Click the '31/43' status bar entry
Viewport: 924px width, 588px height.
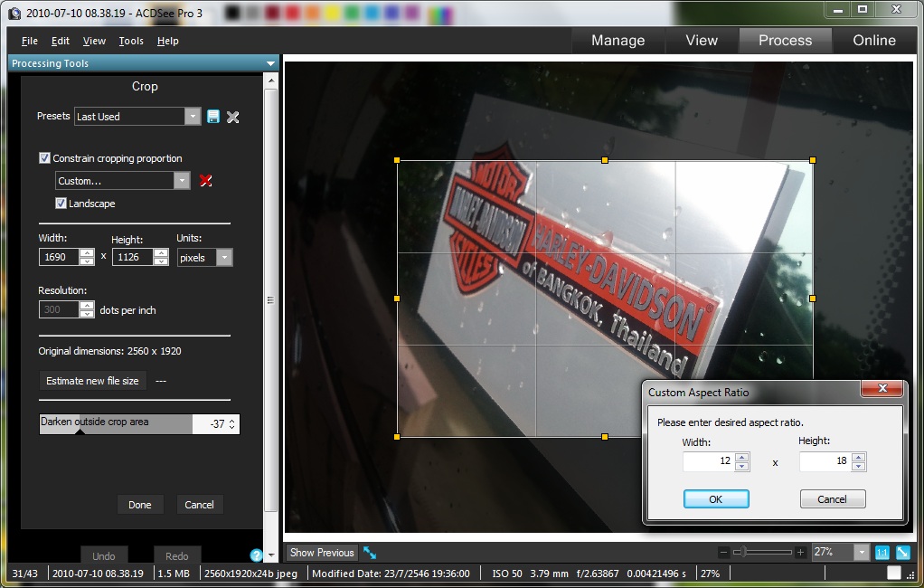click(24, 574)
